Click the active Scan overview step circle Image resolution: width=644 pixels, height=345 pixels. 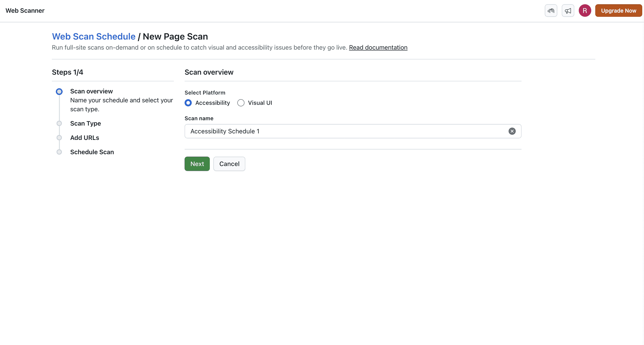[x=59, y=91]
